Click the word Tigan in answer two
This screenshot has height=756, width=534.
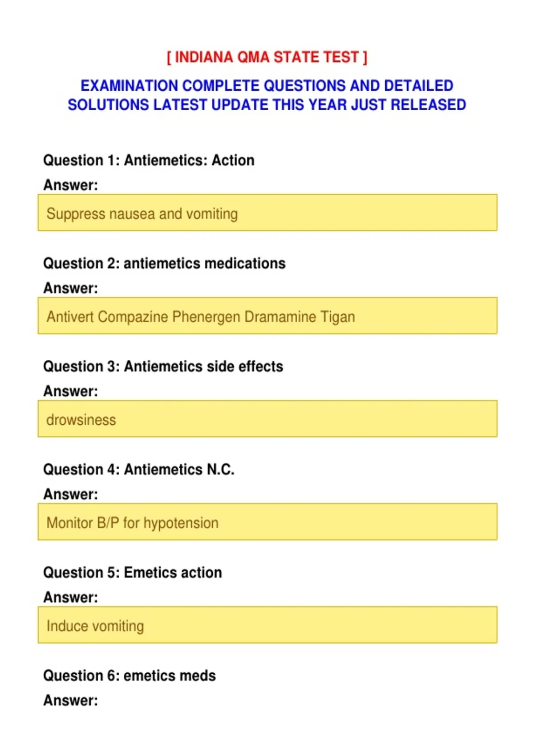tap(338, 318)
